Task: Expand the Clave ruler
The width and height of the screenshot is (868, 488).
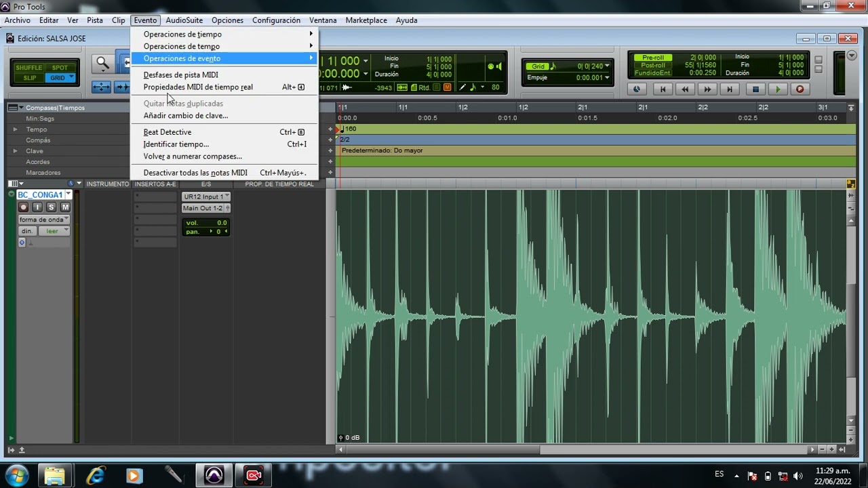Action: [x=15, y=151]
